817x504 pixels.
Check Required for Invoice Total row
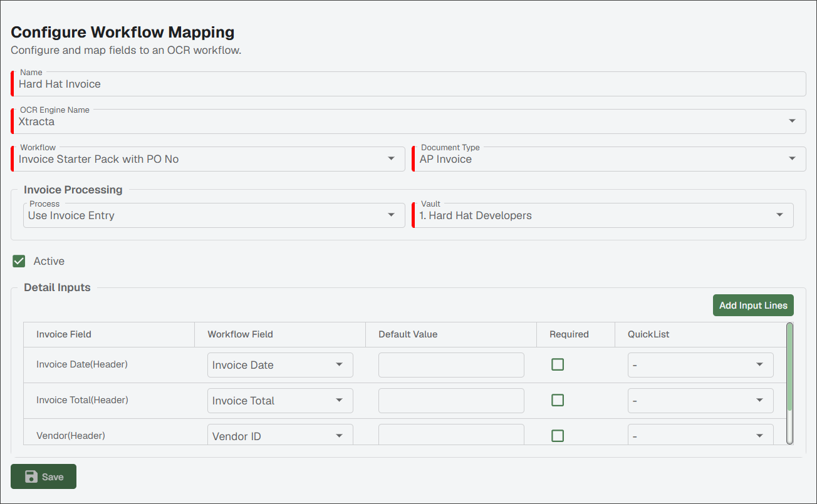point(558,400)
